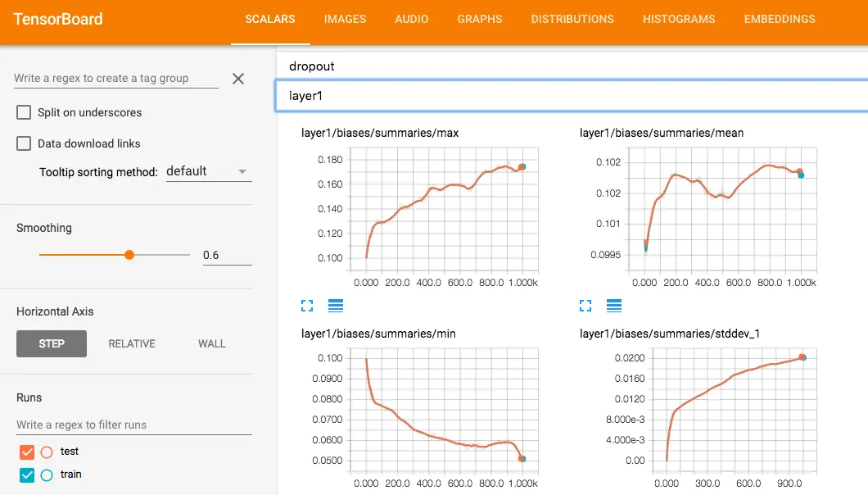Click the 'test' run label
Image resolution: width=868 pixels, height=495 pixels.
point(70,452)
